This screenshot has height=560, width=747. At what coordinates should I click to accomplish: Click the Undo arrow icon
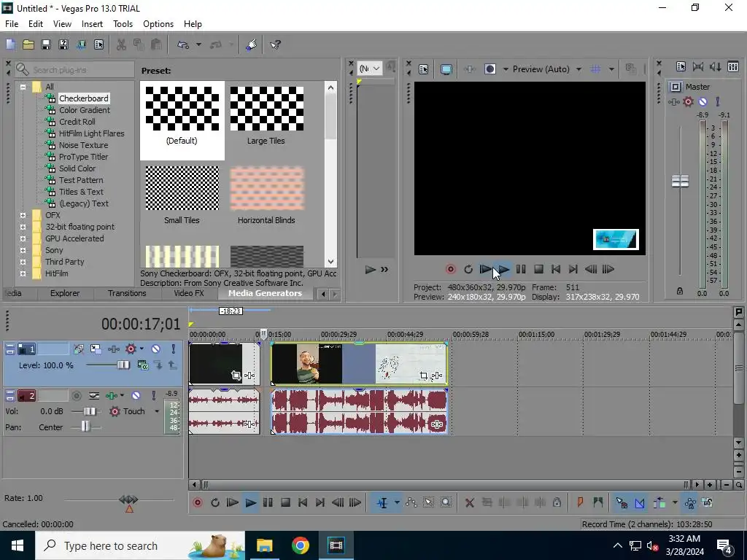click(x=183, y=44)
